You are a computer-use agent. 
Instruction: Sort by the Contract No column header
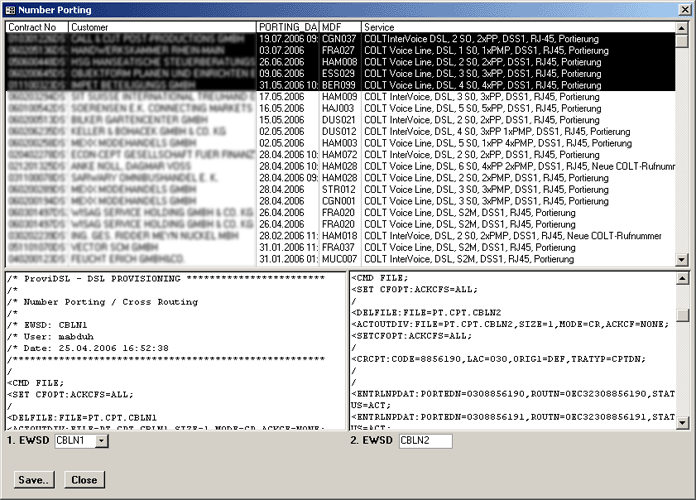(x=36, y=26)
